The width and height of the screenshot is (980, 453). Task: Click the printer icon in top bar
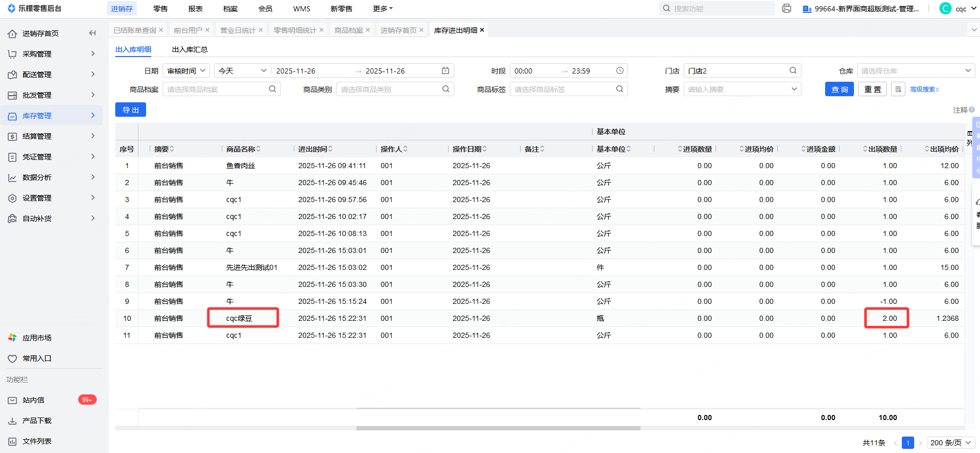point(786,8)
